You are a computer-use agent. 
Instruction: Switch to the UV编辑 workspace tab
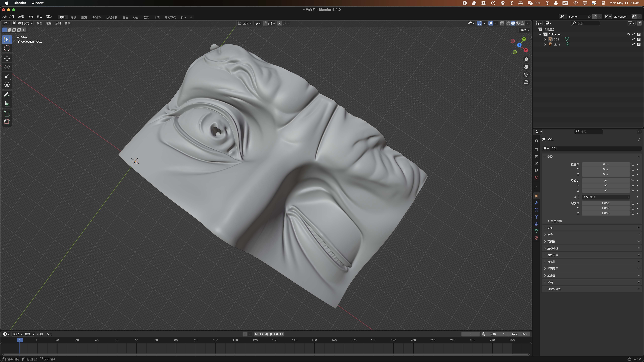coord(96,17)
